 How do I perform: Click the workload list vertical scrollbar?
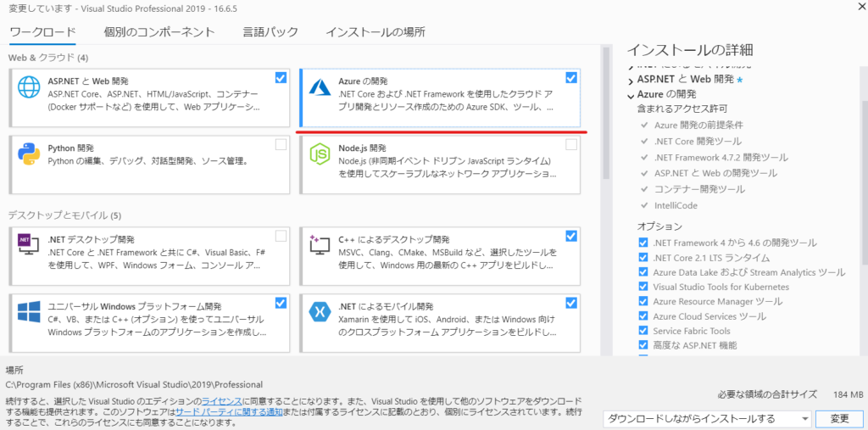click(605, 114)
